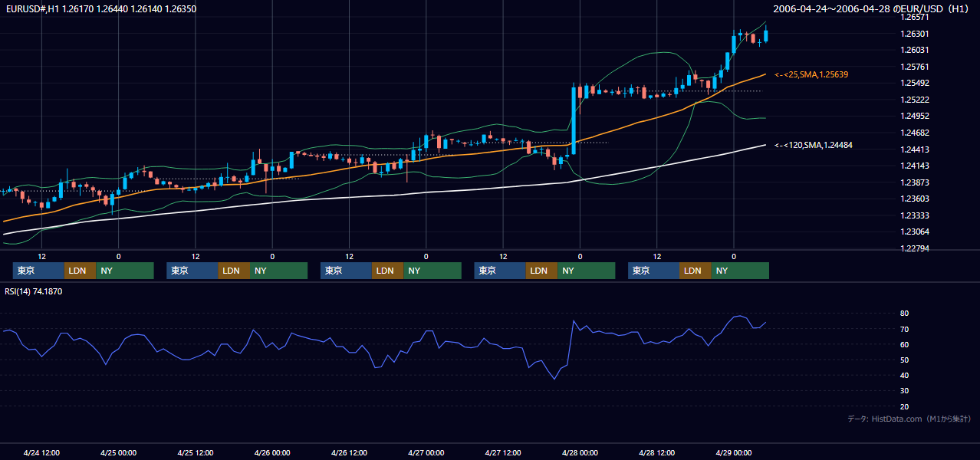Click the RSI 30 level label
This screenshot has width=980, height=460.
coord(904,391)
